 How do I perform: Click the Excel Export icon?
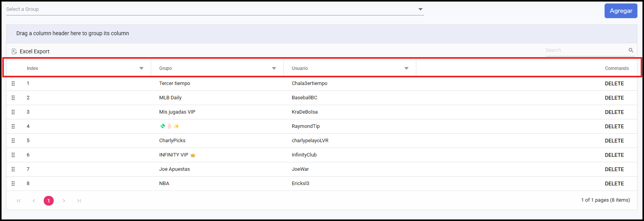tap(14, 51)
